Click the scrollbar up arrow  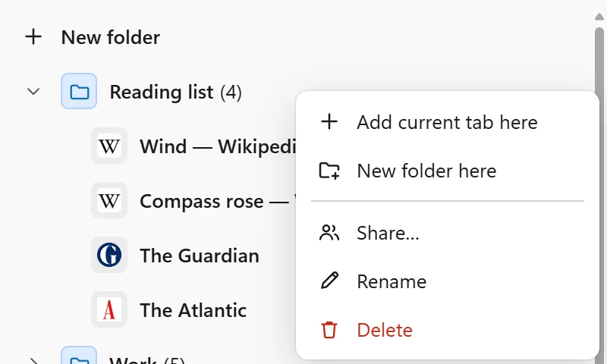tap(599, 16)
